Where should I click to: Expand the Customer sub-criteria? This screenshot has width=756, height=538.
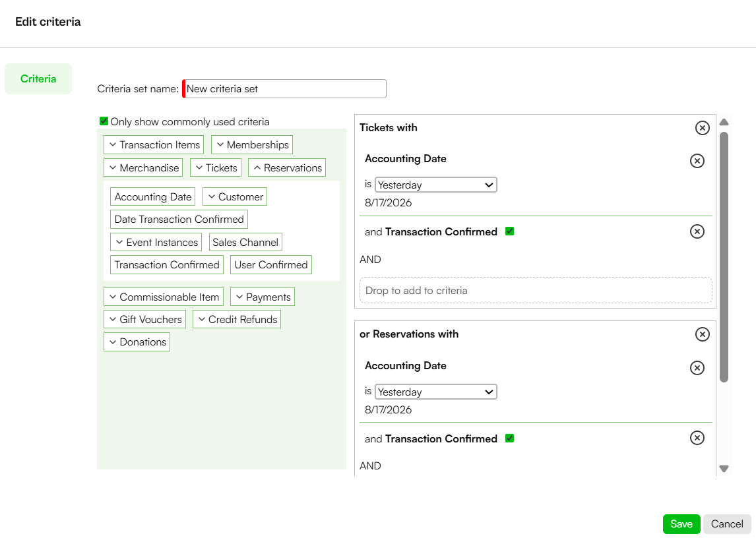tap(235, 196)
